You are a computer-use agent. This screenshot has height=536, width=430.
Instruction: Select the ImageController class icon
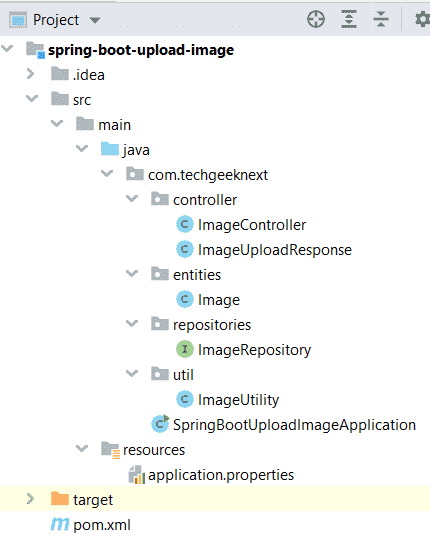185,225
